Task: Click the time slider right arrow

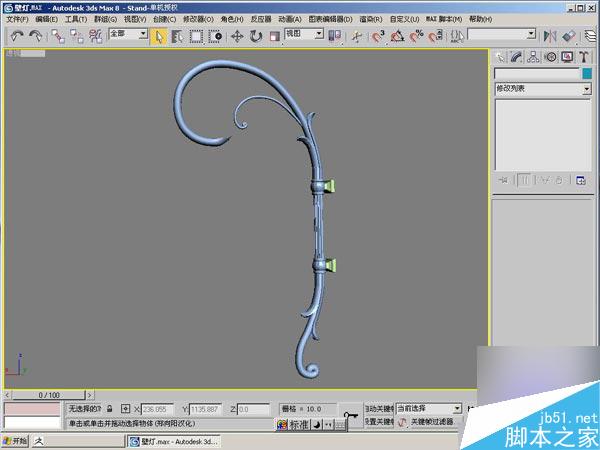Action: pos(90,395)
